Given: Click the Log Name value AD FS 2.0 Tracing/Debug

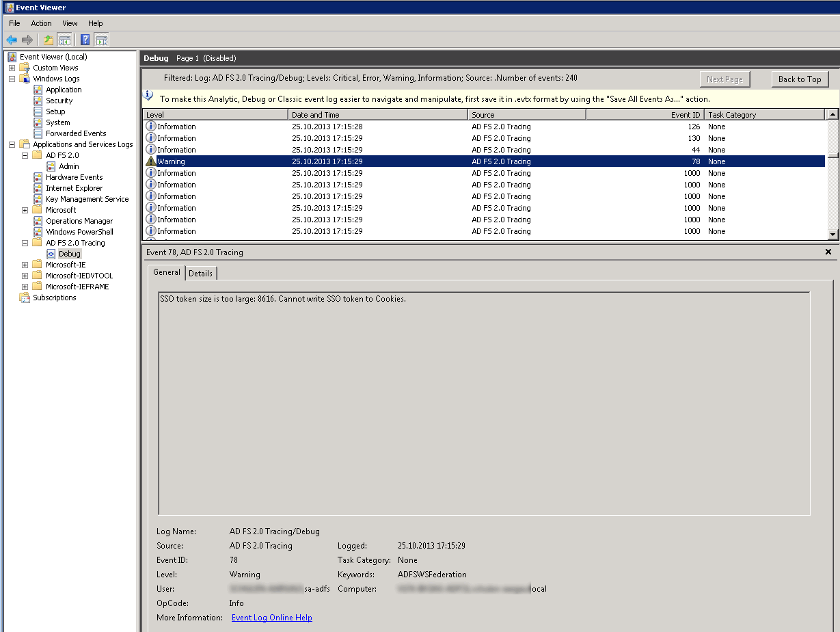Looking at the screenshot, I should [275, 531].
